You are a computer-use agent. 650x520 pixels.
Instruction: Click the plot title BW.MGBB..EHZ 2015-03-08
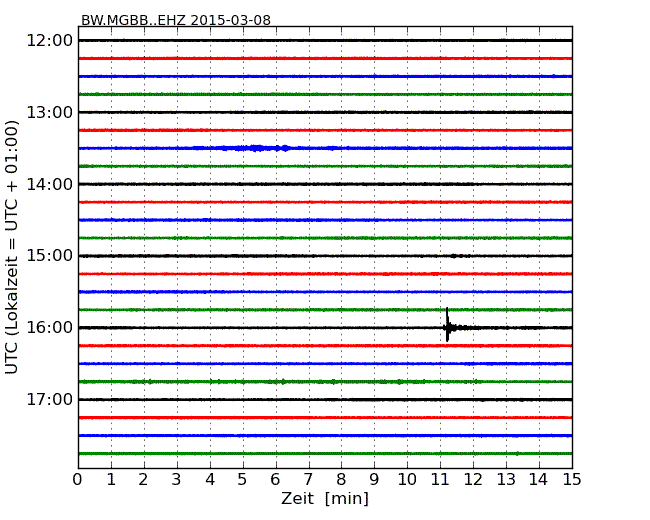[x=176, y=20]
